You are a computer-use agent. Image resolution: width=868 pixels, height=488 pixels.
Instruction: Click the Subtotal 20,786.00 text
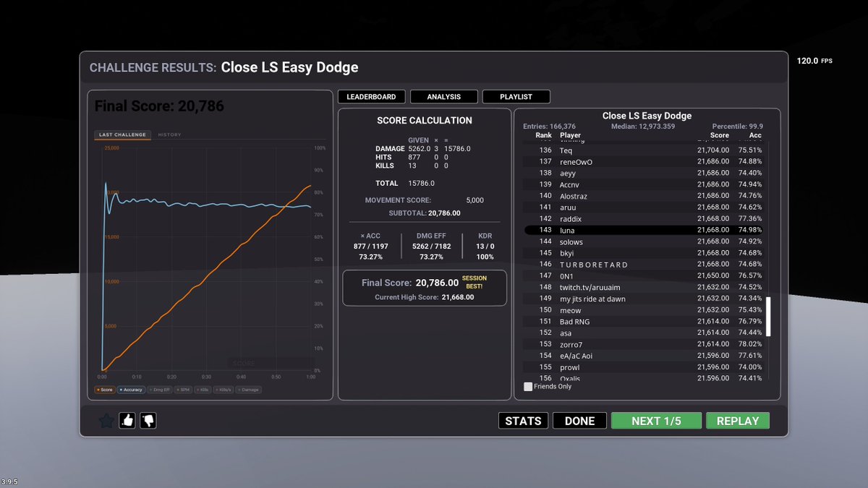(424, 213)
